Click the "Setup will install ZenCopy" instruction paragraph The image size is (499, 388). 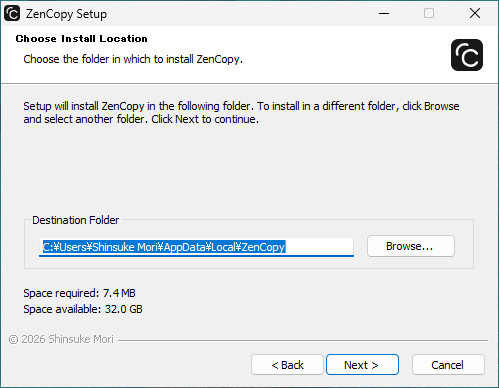pos(241,112)
